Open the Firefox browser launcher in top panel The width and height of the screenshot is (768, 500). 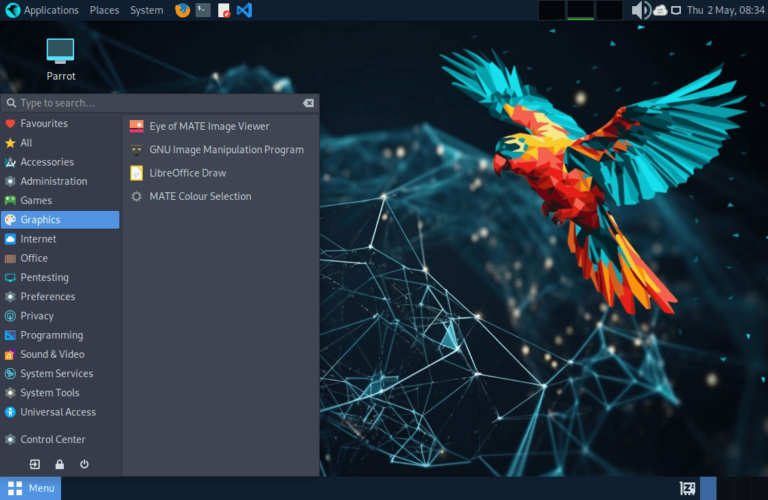tap(182, 10)
